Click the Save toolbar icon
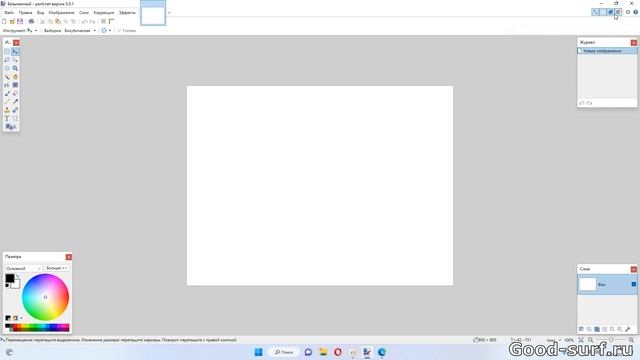This screenshot has width=640, height=360. point(20,21)
